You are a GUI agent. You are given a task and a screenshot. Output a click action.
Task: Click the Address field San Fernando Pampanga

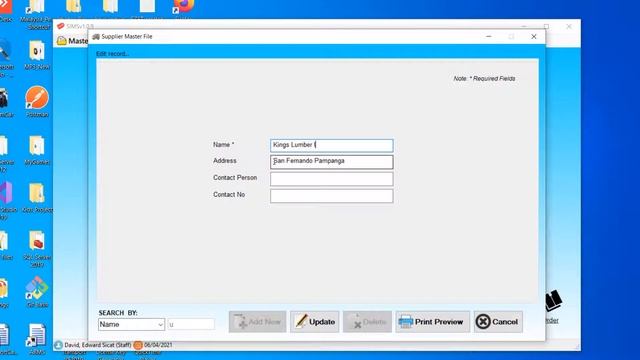(x=332, y=162)
